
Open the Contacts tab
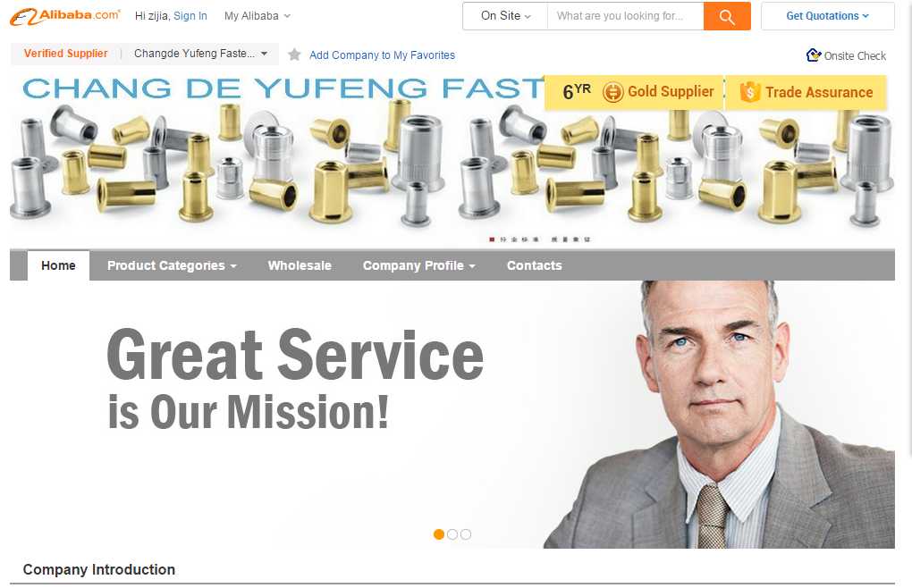coord(535,265)
